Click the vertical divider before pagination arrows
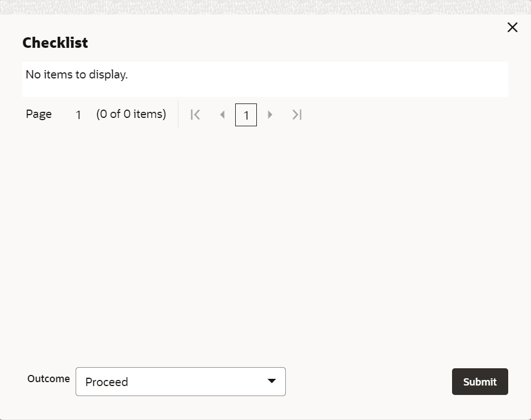The width and height of the screenshot is (531, 420). pyautogui.click(x=178, y=114)
